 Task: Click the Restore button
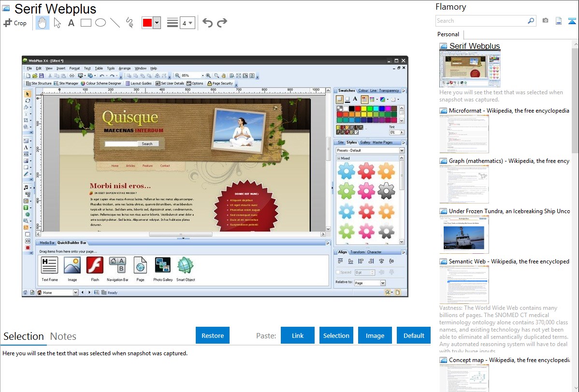pyautogui.click(x=213, y=335)
